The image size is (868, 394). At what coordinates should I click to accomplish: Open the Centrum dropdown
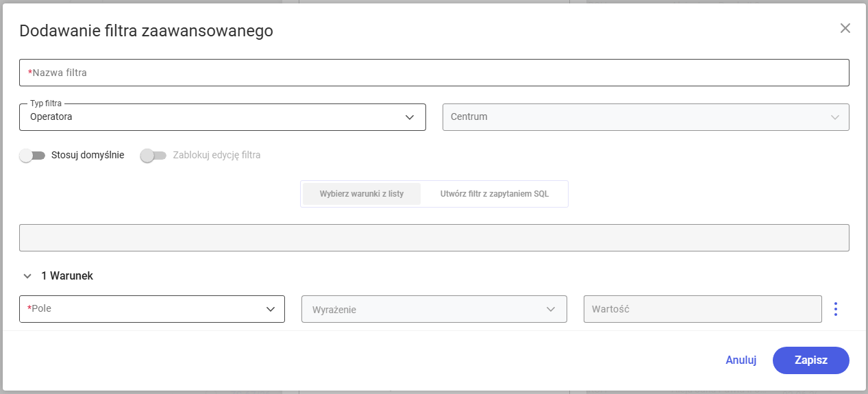(646, 117)
